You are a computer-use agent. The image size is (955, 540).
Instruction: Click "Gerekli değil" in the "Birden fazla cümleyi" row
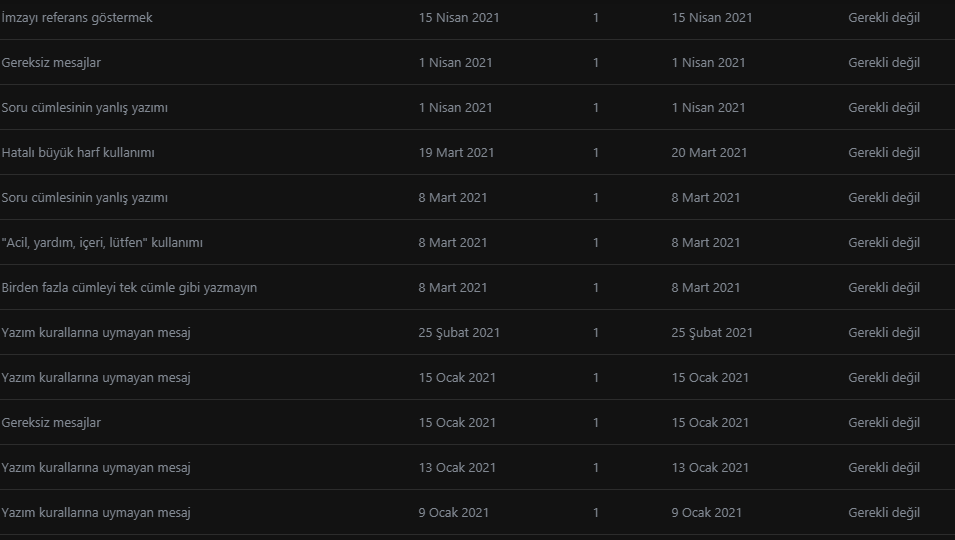coord(884,288)
